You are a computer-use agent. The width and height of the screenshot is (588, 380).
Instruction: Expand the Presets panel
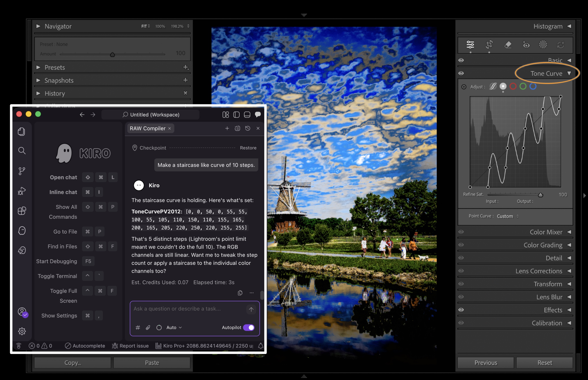(38, 67)
